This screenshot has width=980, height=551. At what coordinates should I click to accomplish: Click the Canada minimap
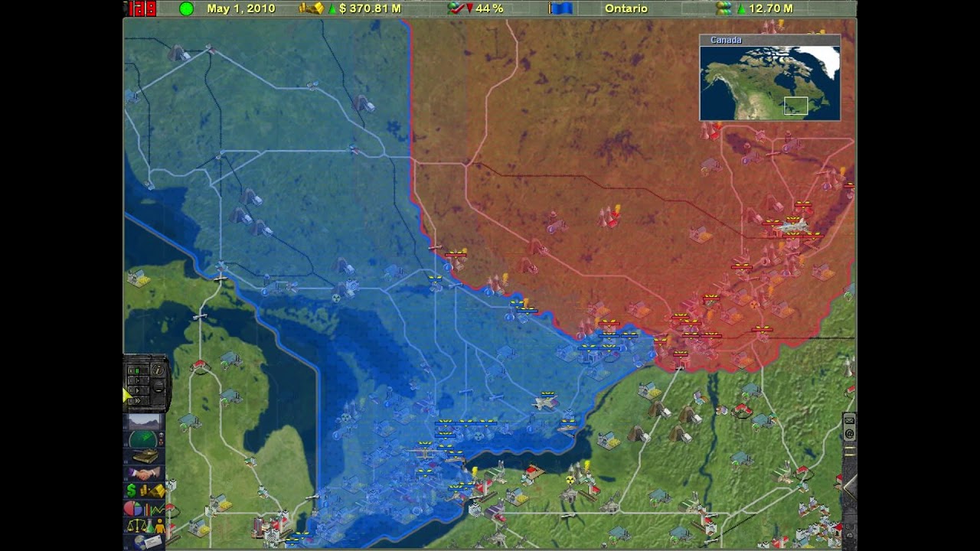pyautogui.click(x=769, y=83)
